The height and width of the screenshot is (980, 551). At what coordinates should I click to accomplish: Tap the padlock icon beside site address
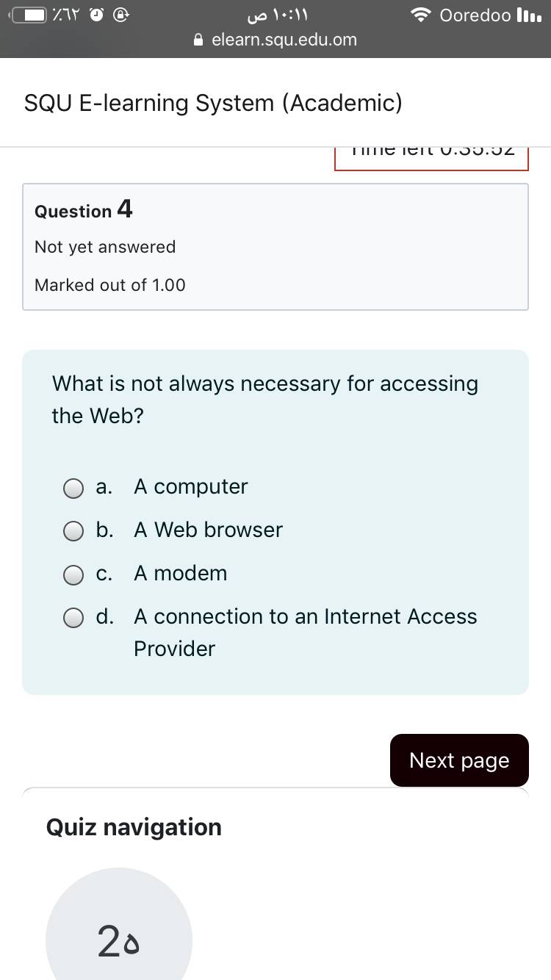coord(198,40)
